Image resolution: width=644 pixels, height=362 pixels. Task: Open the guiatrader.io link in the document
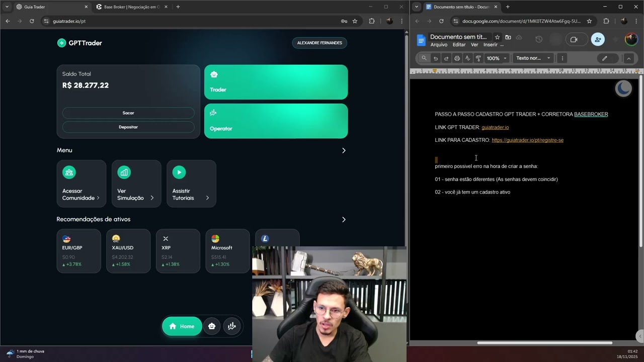pos(495,127)
